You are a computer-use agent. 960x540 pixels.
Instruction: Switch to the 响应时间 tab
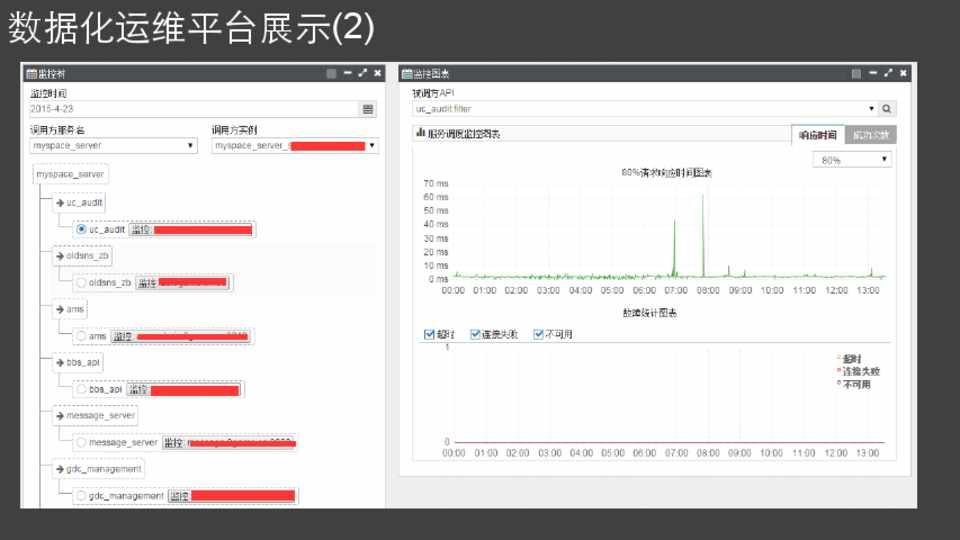(x=817, y=135)
